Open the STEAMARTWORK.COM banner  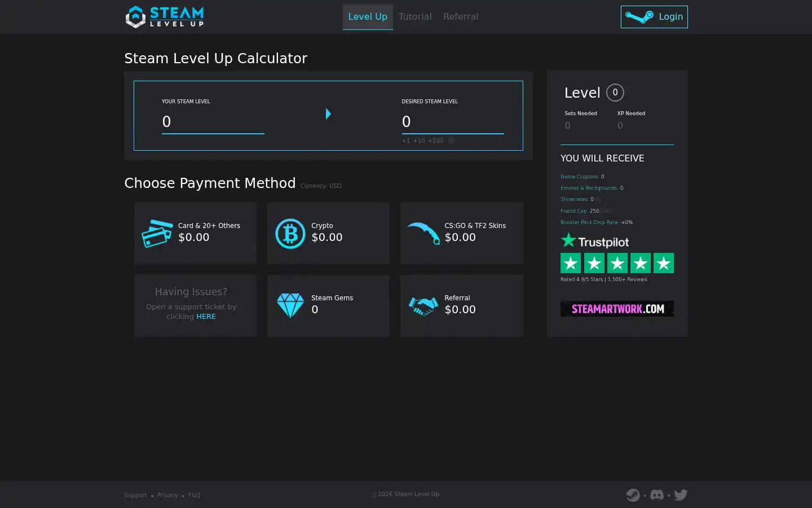[617, 309]
